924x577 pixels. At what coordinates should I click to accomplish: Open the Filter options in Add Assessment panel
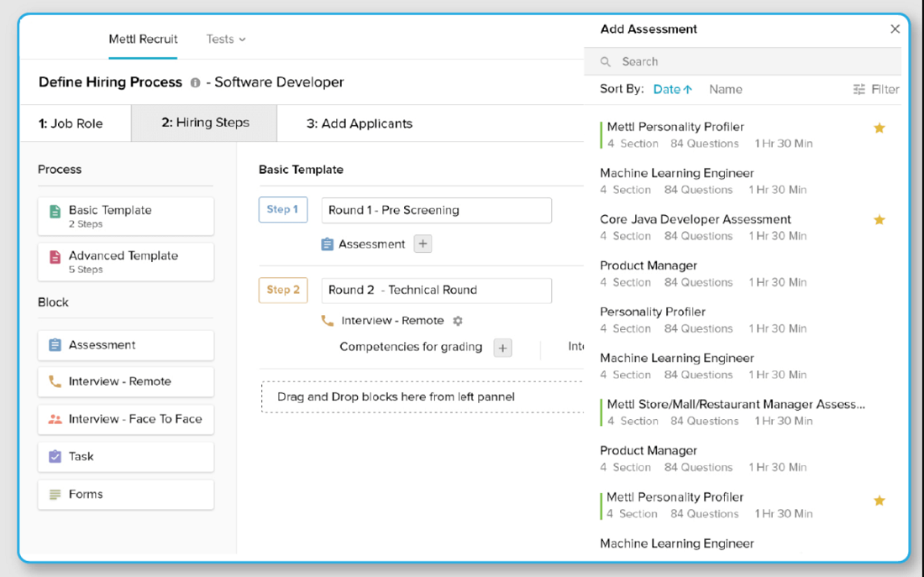coord(876,89)
